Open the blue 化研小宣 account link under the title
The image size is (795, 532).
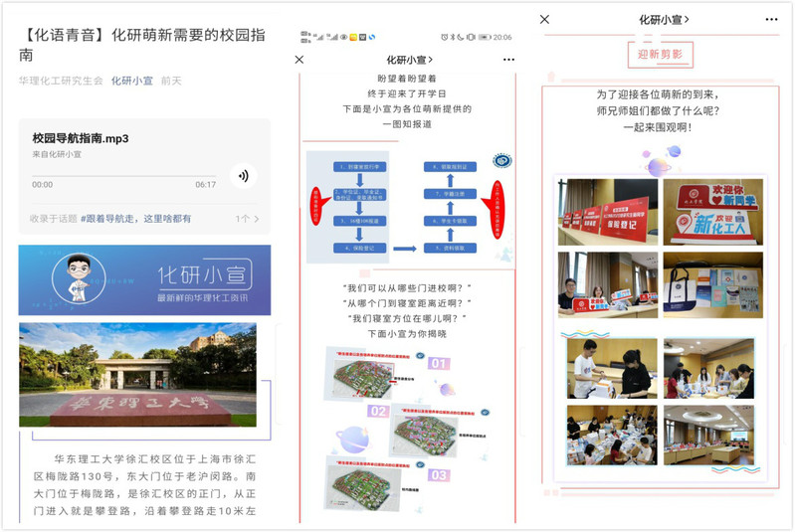click(131, 81)
